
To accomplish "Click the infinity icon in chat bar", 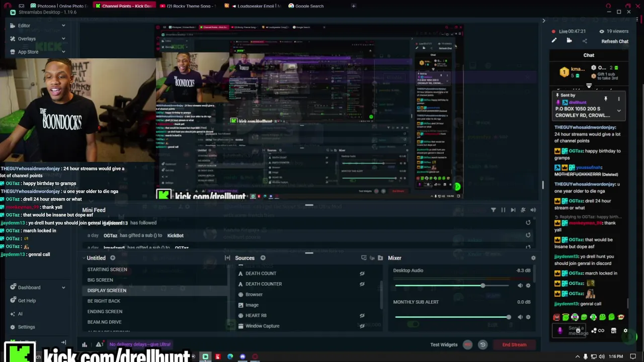I will (x=601, y=331).
